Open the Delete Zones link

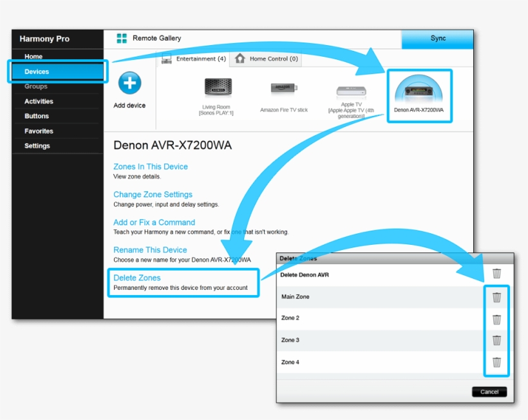137,278
